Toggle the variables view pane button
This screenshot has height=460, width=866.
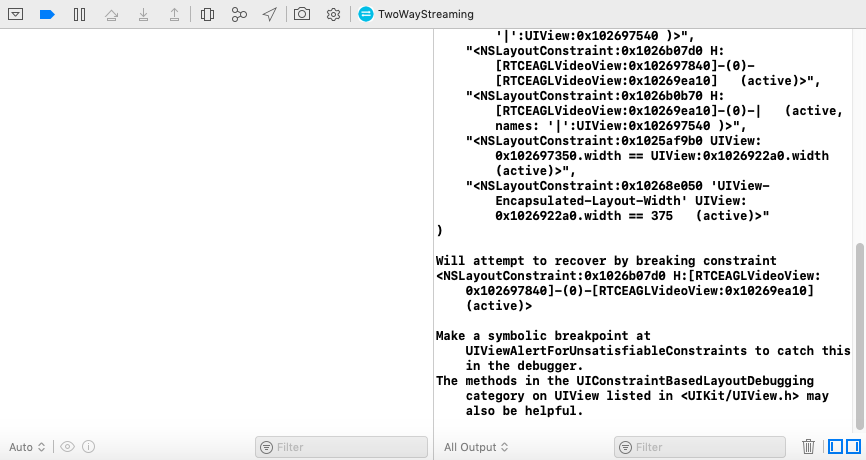click(x=836, y=447)
